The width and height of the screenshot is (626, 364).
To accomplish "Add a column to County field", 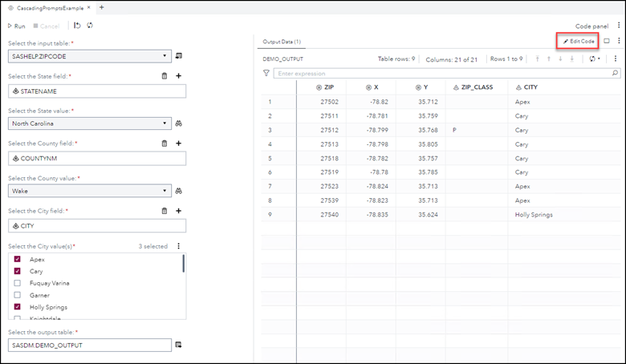I will (x=178, y=144).
